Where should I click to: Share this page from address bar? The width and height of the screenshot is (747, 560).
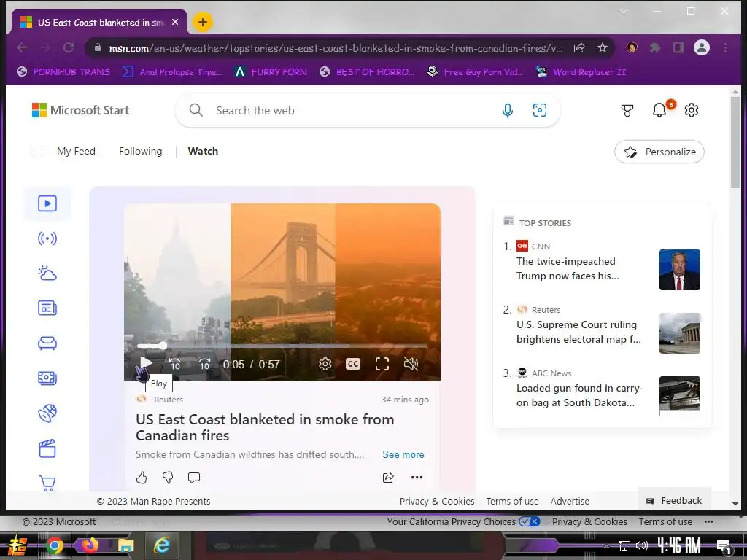pos(579,47)
